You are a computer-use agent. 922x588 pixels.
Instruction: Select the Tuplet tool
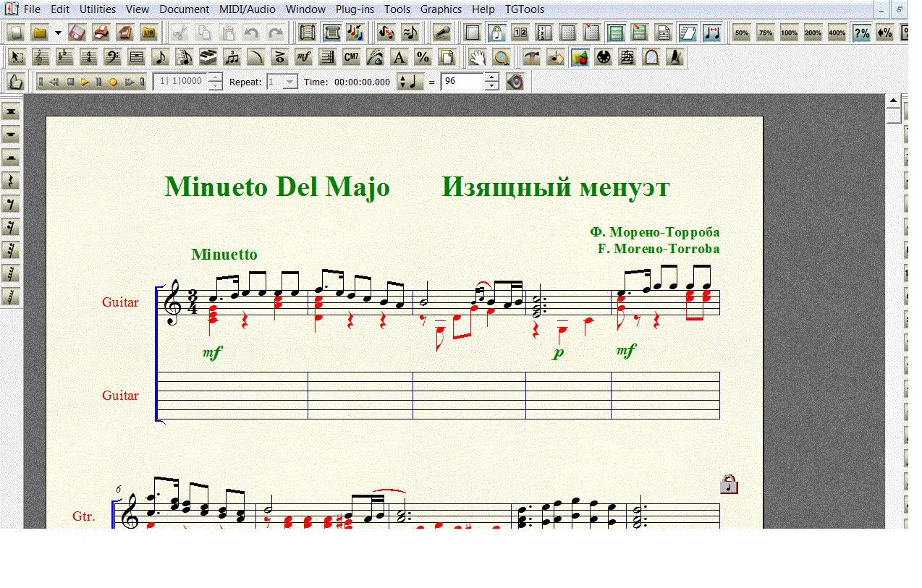pos(232,57)
